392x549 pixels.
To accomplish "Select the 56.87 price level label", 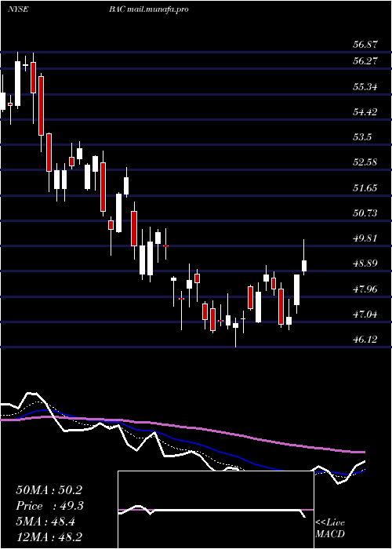I will tap(365, 45).
